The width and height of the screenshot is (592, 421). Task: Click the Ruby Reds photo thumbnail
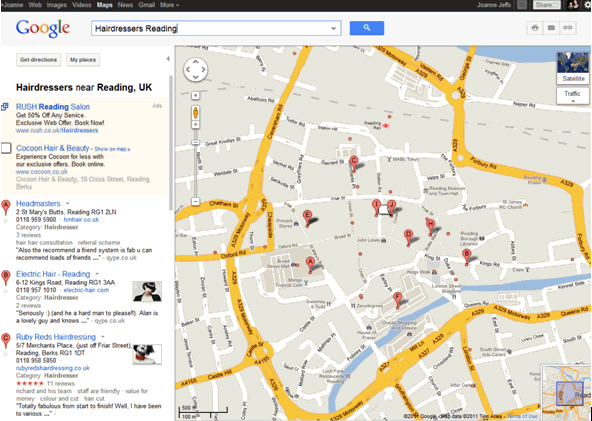coord(147,354)
